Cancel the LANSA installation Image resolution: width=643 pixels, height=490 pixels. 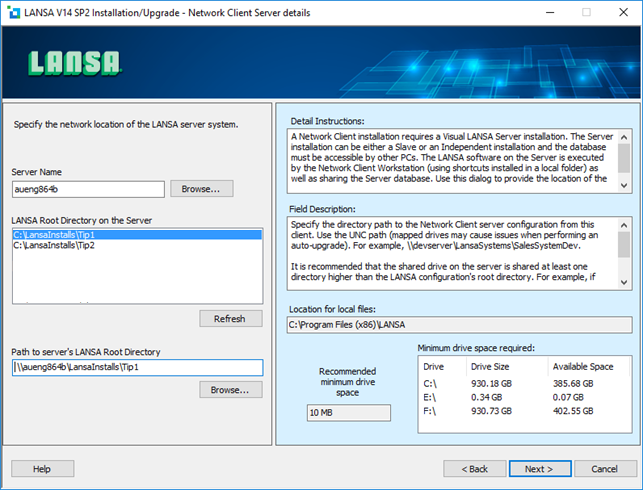(605, 469)
